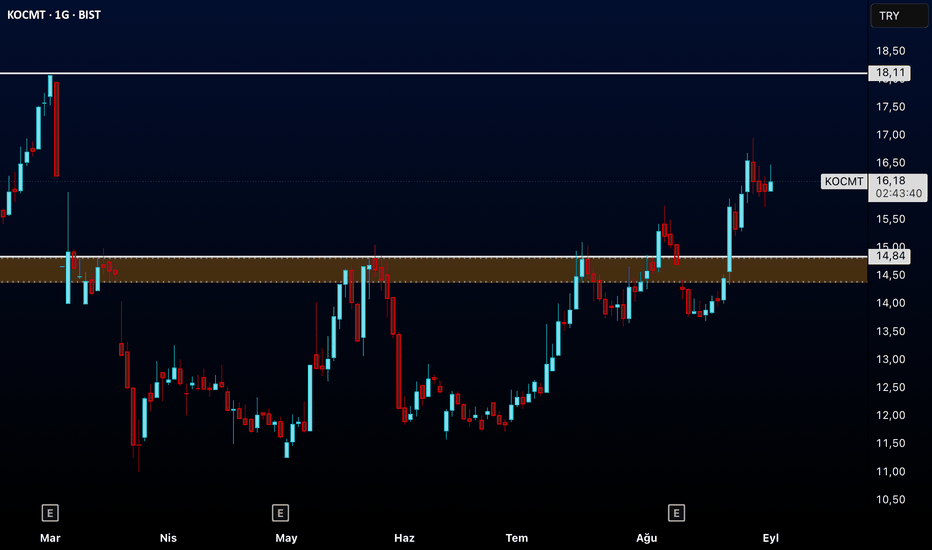Click the 12,00 price scale value
932x550 pixels.
(x=890, y=415)
